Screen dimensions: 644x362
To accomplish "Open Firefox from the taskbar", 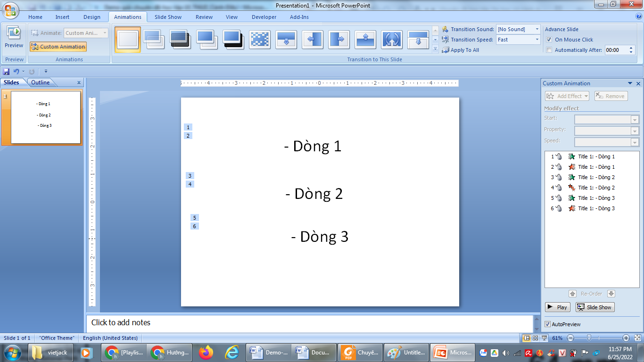I will click(206, 352).
